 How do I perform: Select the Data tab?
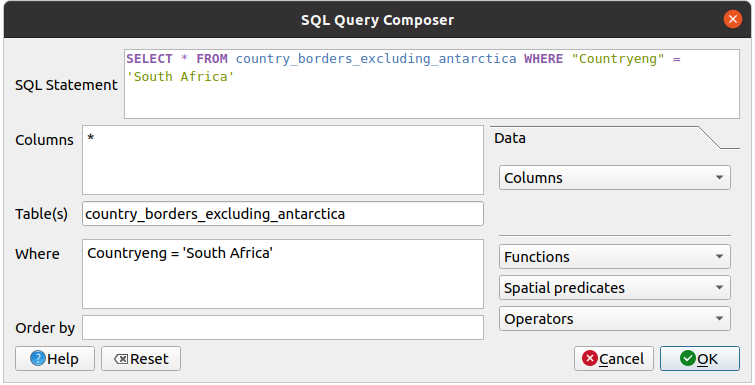tap(510, 138)
